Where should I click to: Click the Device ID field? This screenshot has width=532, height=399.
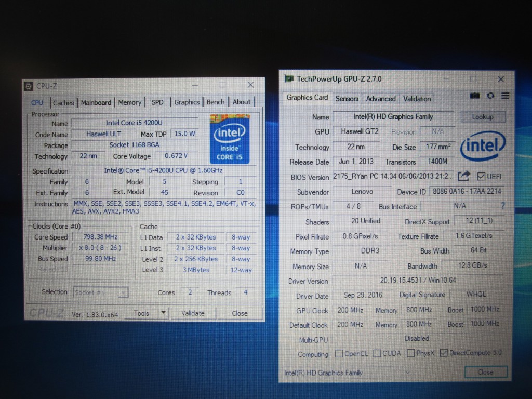(x=467, y=191)
